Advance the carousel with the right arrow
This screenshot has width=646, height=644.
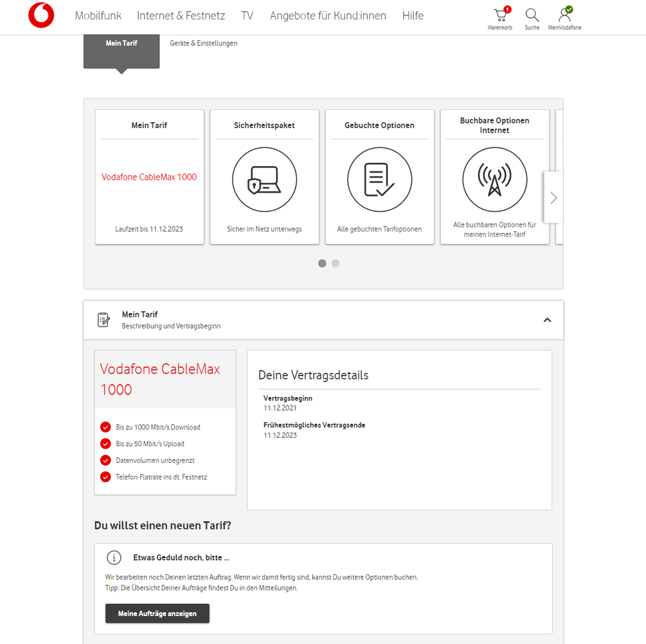554,198
